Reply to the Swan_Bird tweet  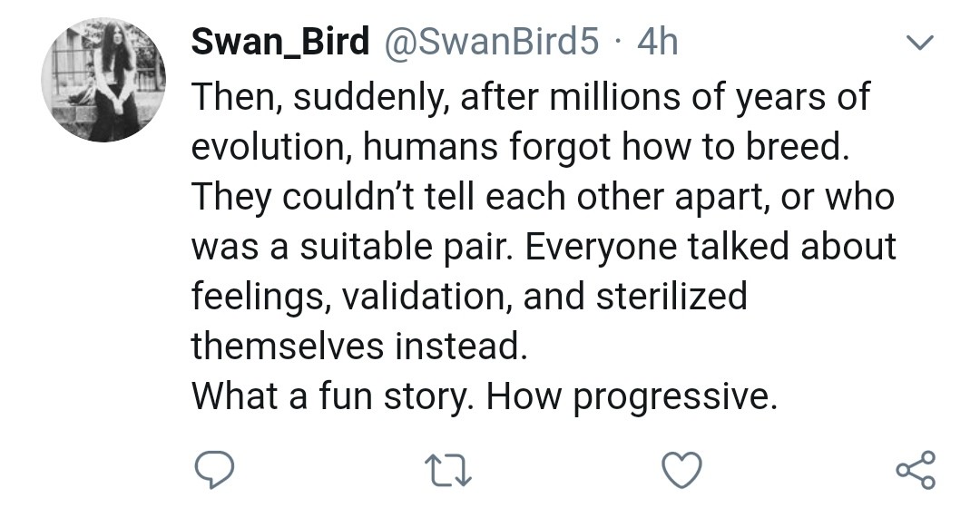pyautogui.click(x=214, y=468)
